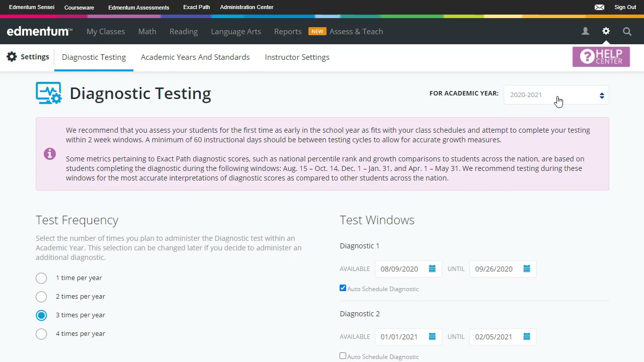Go to Exact Path
The width and height of the screenshot is (644, 362).
(197, 7)
